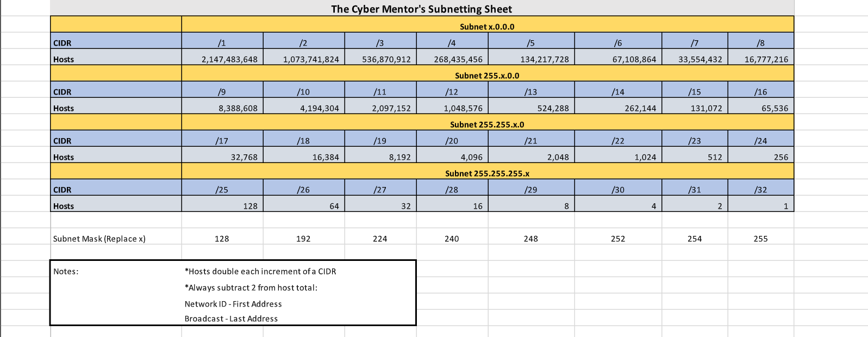Select the 'Broadcast - Last Address' cell
Viewport: 868px width, 337px height.
pyautogui.click(x=231, y=319)
